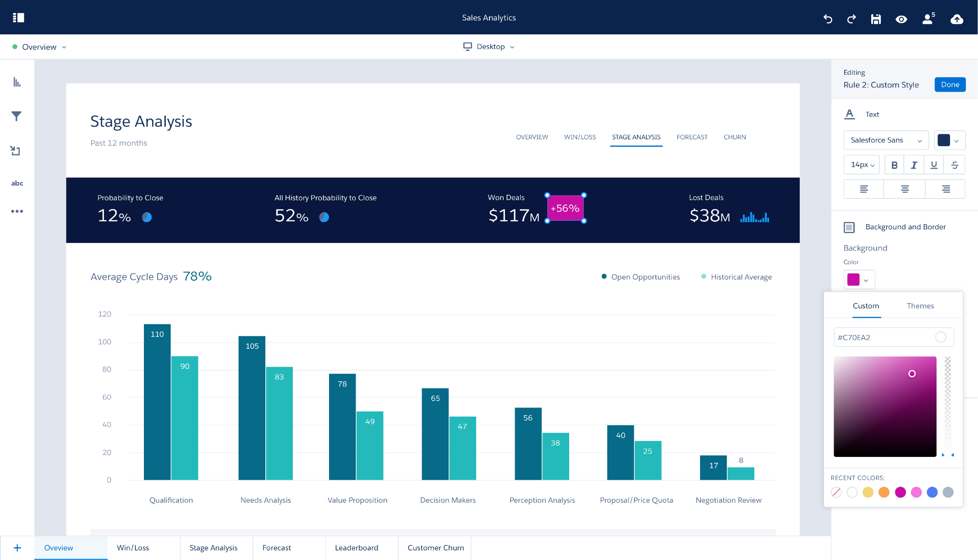Toggle bold formatting
Viewport: 978px width, 560px height.
(894, 165)
